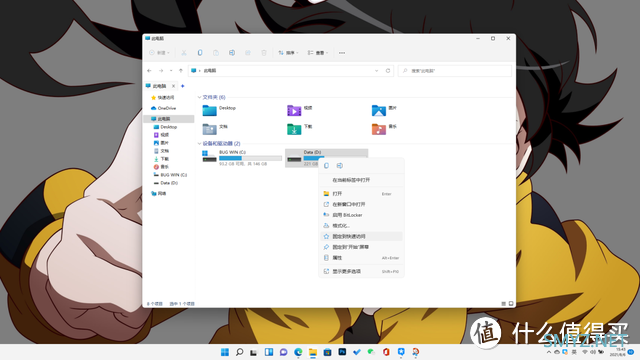Screen dimensions: 640x360
Task: Open the three-dot See more toolbar menu
Action: 342,53
